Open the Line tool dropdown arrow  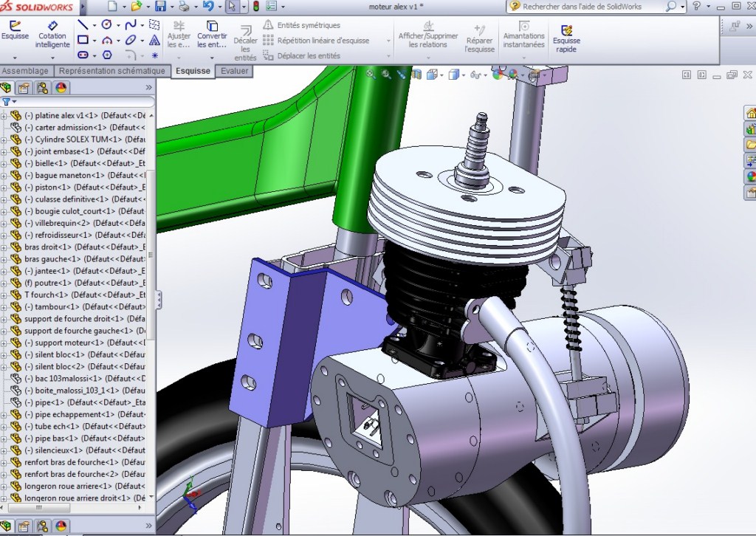click(94, 25)
